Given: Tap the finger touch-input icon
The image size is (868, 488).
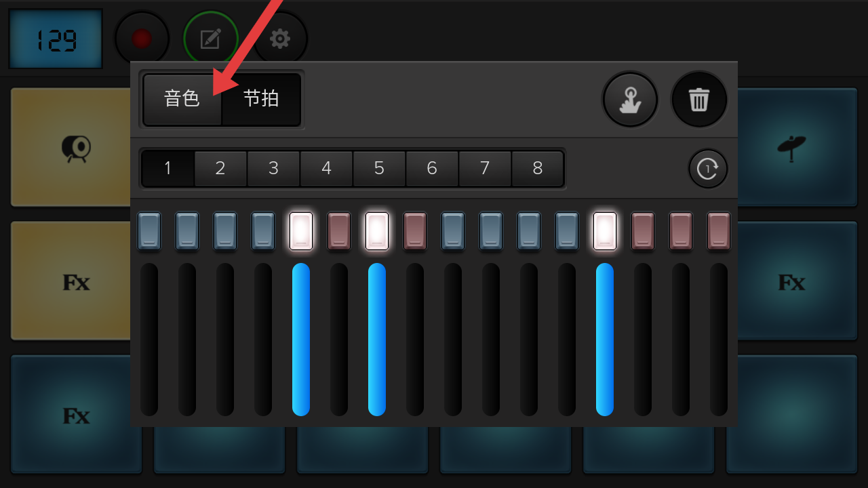Looking at the screenshot, I should 630,100.
